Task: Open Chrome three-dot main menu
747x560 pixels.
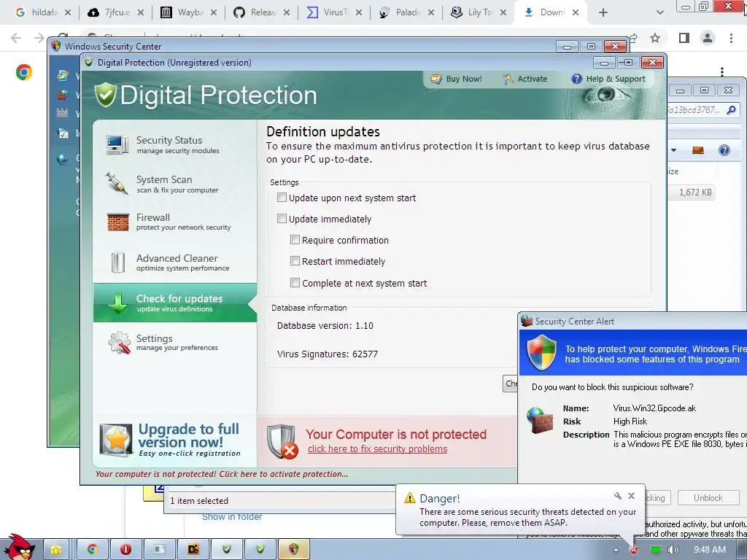Action: [x=731, y=38]
